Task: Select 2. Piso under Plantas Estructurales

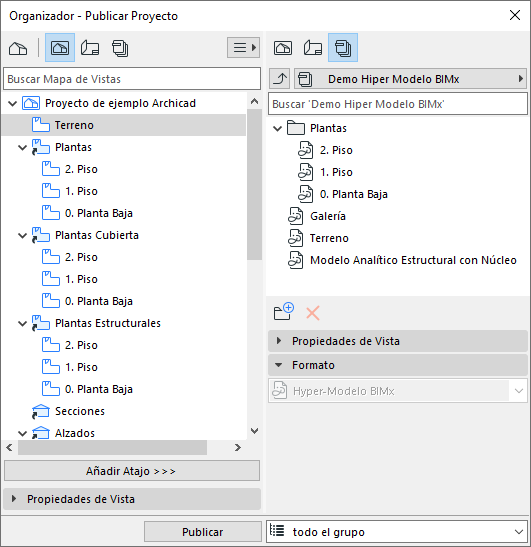Action: (x=81, y=345)
